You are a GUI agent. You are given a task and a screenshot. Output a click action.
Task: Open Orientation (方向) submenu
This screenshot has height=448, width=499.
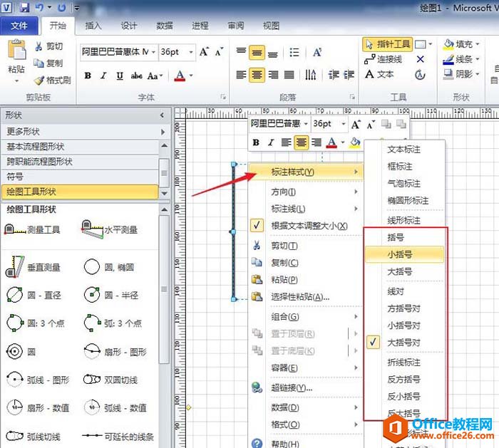[306, 192]
